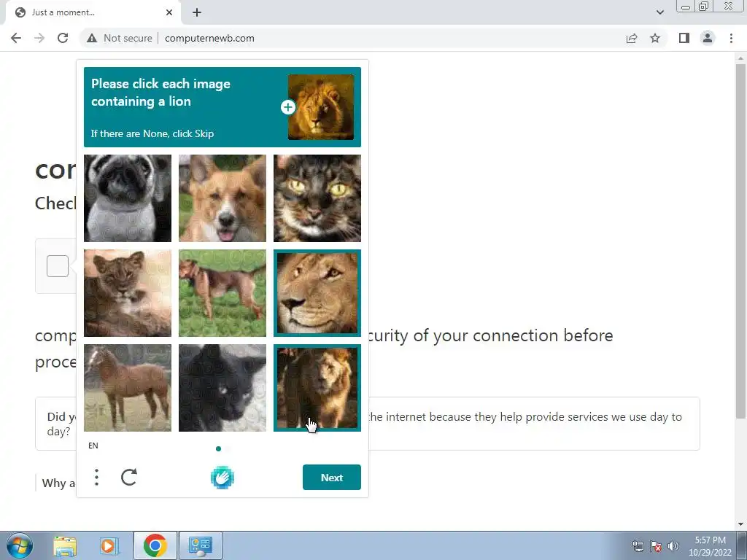Open a new browser tab
Image resolution: width=747 pixels, height=560 pixels.
[197, 12]
